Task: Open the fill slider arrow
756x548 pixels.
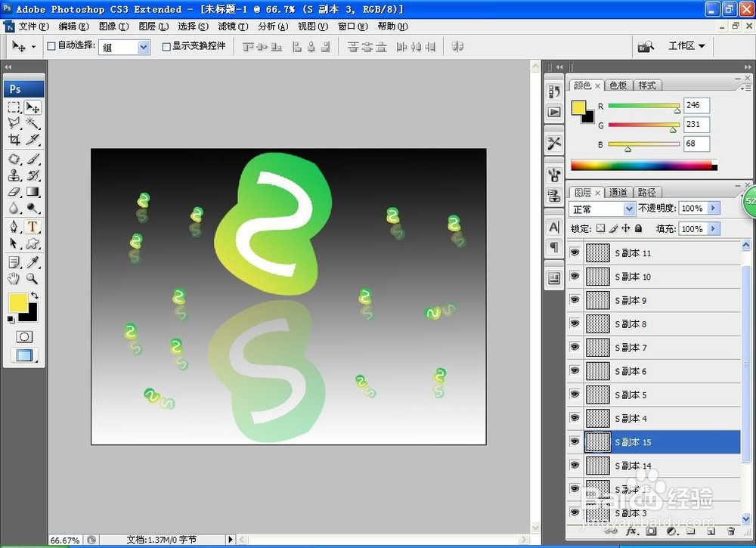Action: click(713, 228)
